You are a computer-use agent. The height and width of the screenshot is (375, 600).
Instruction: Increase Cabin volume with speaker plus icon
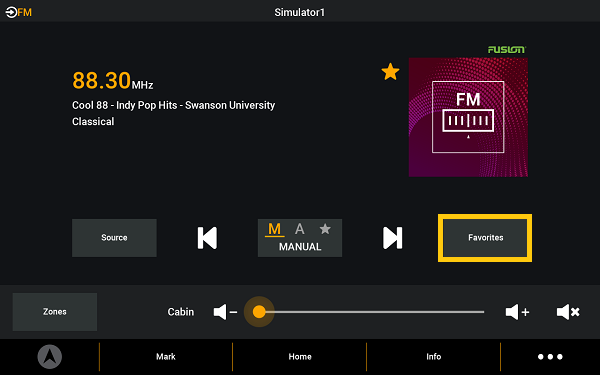[517, 312]
